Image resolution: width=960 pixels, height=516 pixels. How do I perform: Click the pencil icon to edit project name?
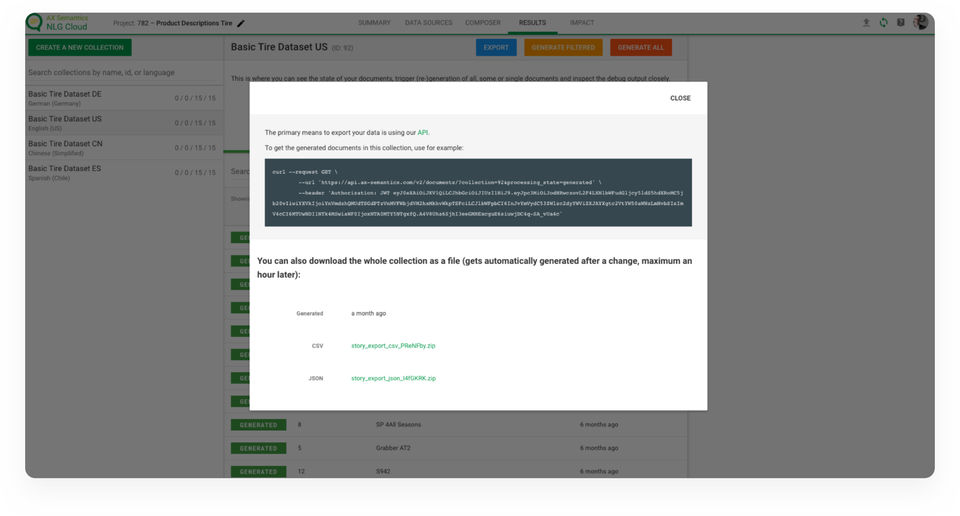(x=241, y=23)
